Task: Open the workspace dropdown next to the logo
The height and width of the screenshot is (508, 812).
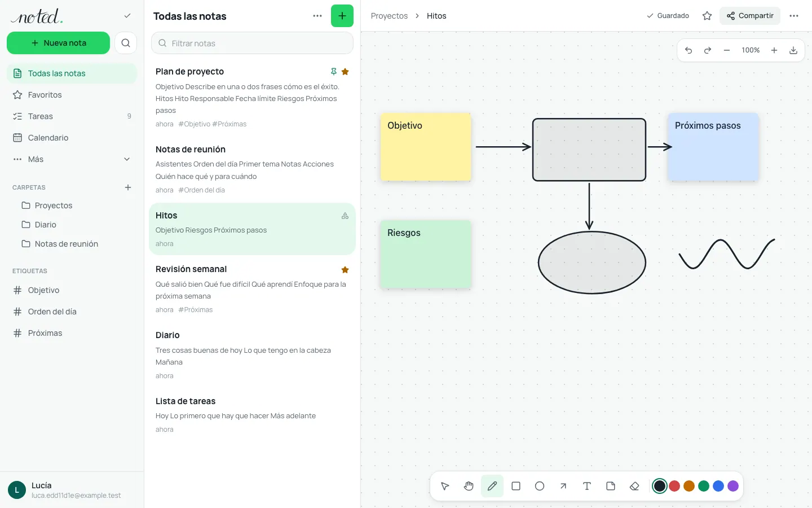Action: 127,16
